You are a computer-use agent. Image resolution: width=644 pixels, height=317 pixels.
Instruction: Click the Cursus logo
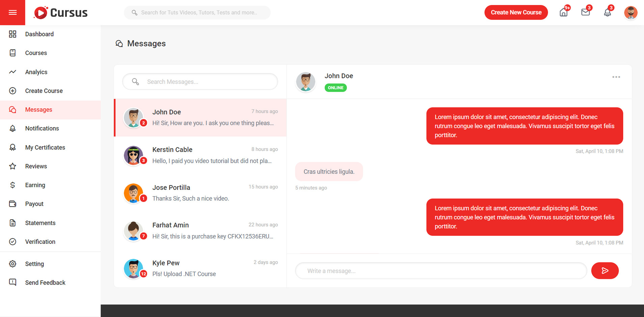tap(61, 12)
